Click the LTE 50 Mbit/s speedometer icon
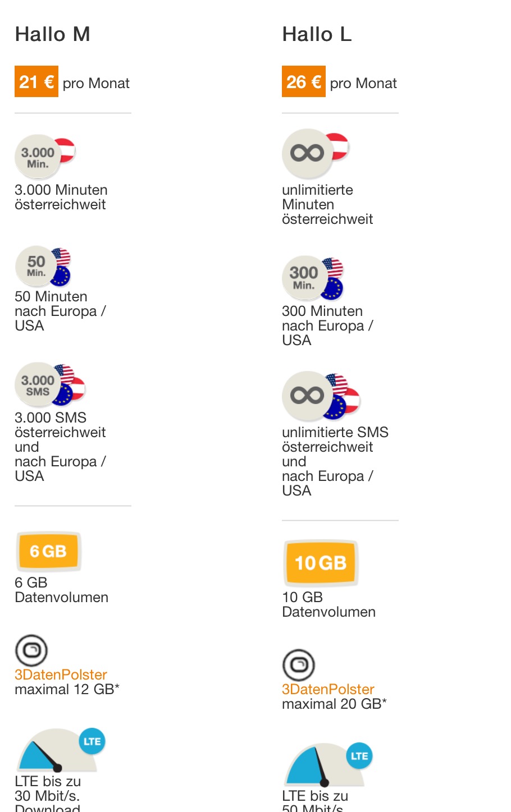Viewport: 511px width, 812px height. pyautogui.click(x=327, y=764)
